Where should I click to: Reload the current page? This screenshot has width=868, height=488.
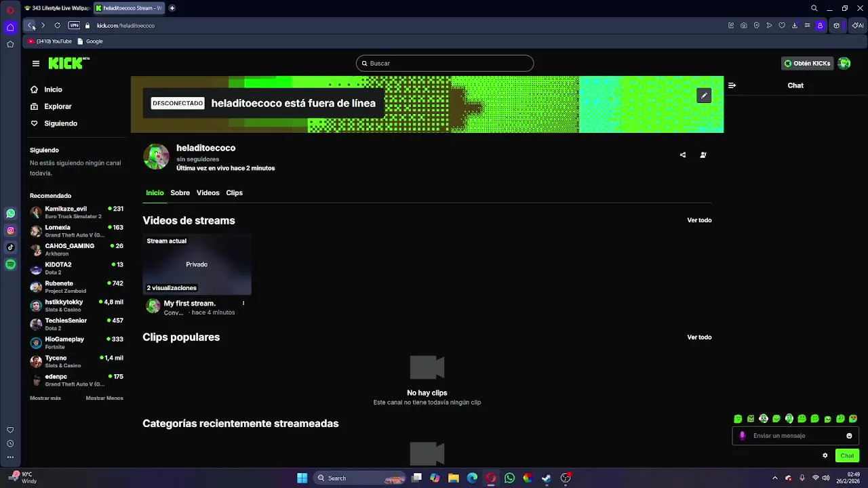57,26
